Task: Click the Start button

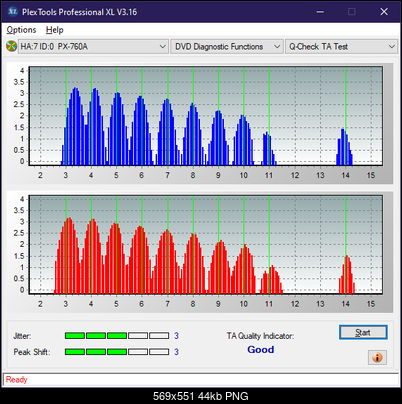Action: point(363,332)
